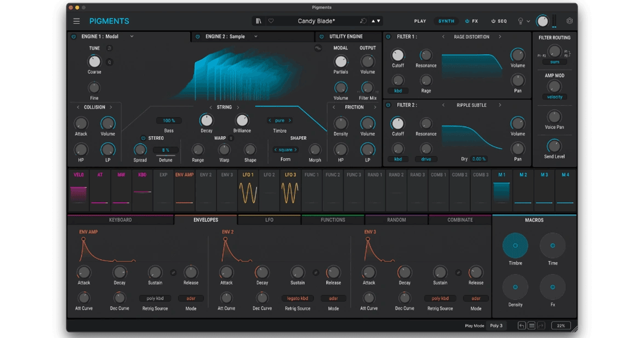Open the light bulb tips icon
Image resolution: width=644 pixels, height=338 pixels.
pyautogui.click(x=520, y=21)
